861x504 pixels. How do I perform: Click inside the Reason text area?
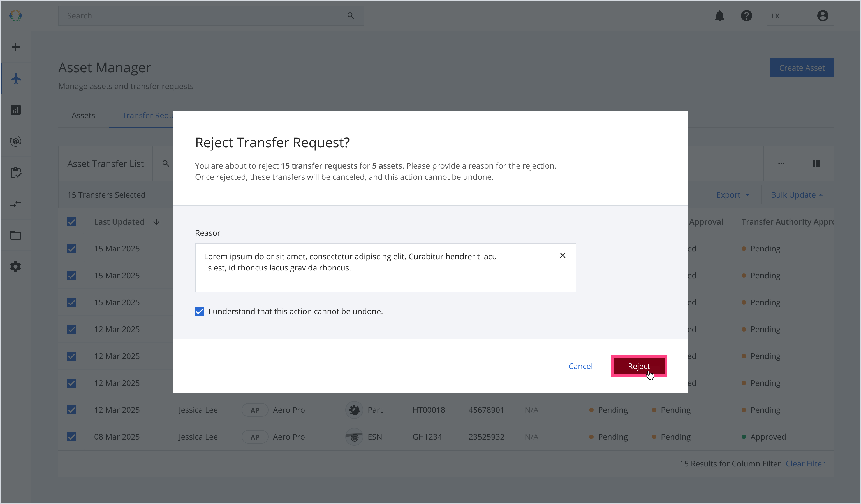coord(385,267)
